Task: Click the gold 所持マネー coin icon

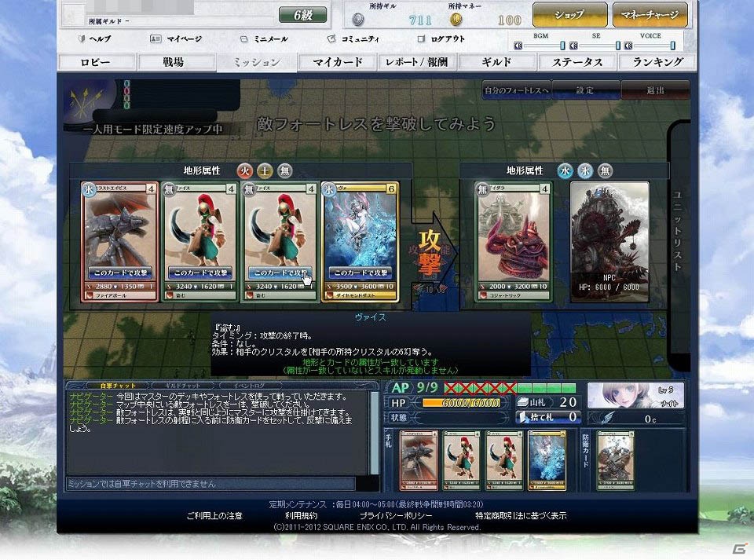Action: pyautogui.click(x=456, y=19)
